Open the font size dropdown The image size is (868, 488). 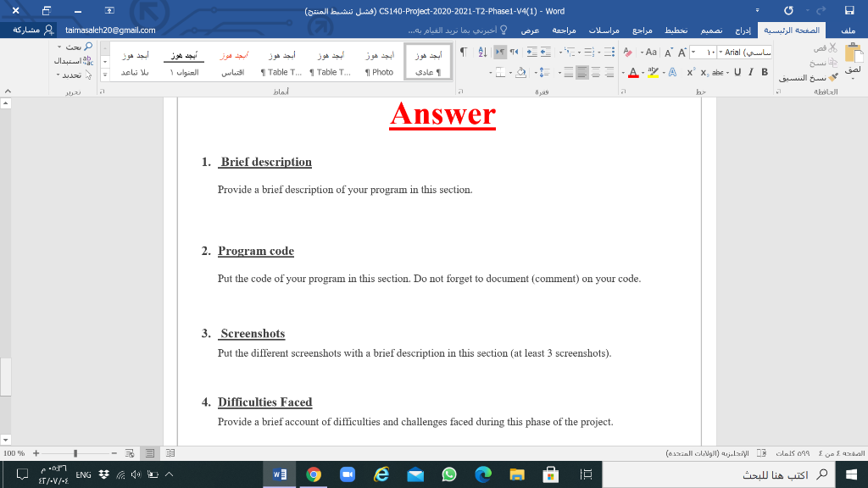(x=693, y=53)
